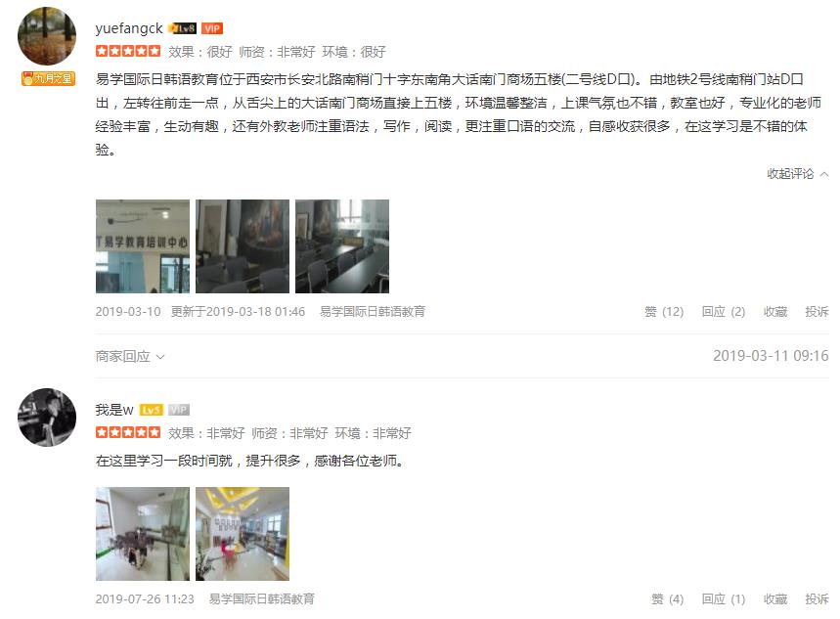View the 易学教育培训中心 sign photo thumbnail
The image size is (840, 619).
pyautogui.click(x=143, y=246)
